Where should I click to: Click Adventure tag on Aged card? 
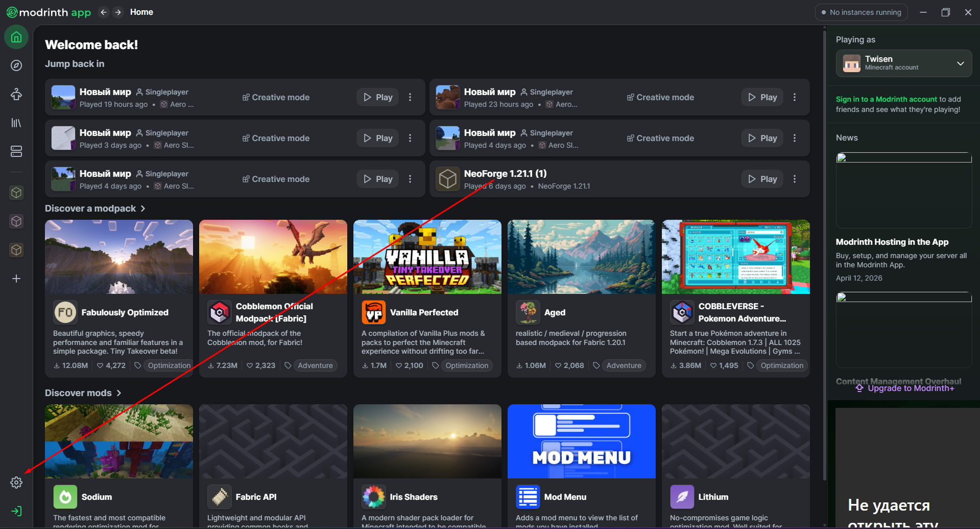click(624, 365)
